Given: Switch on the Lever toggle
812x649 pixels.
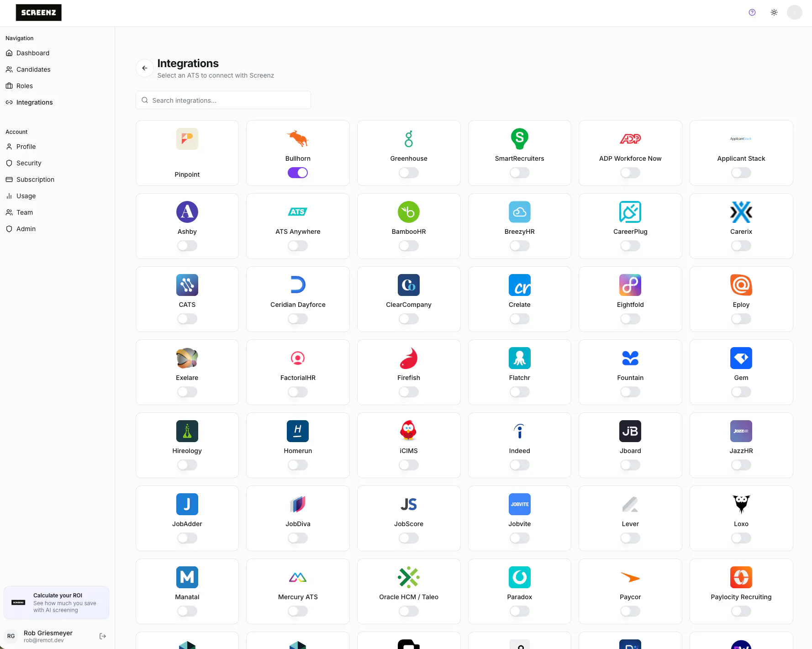Looking at the screenshot, I should [630, 538].
